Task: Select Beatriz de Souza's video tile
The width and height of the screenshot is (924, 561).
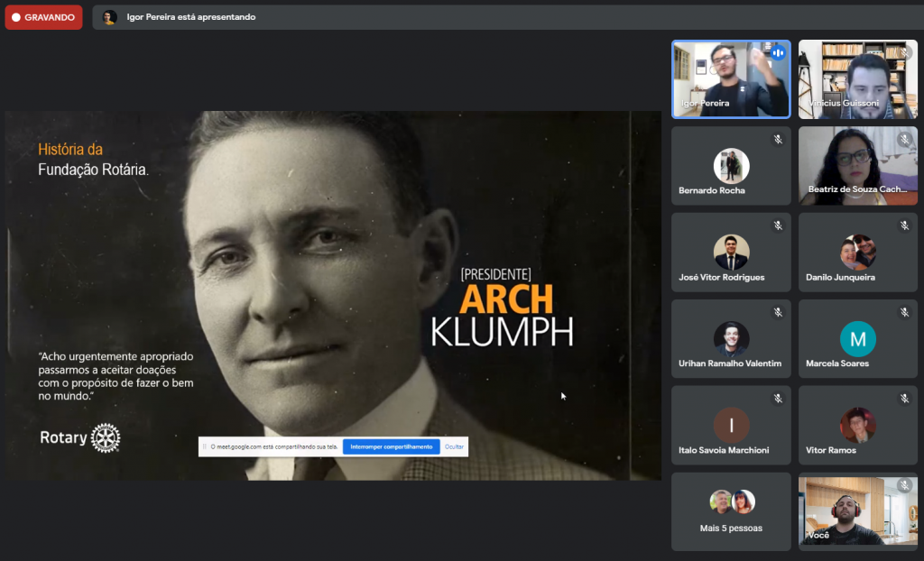Action: pyautogui.click(x=857, y=166)
